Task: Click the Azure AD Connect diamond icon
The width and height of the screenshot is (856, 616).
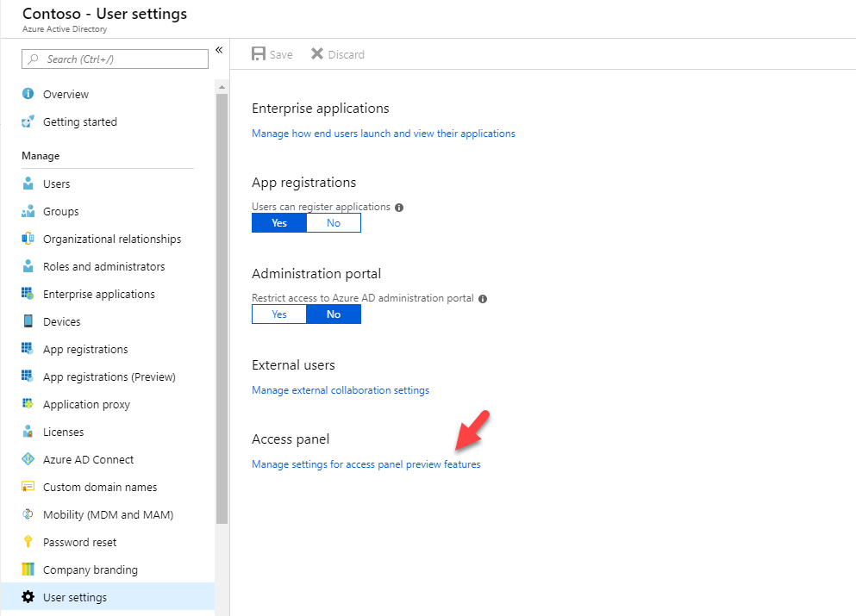Action: pos(28,459)
